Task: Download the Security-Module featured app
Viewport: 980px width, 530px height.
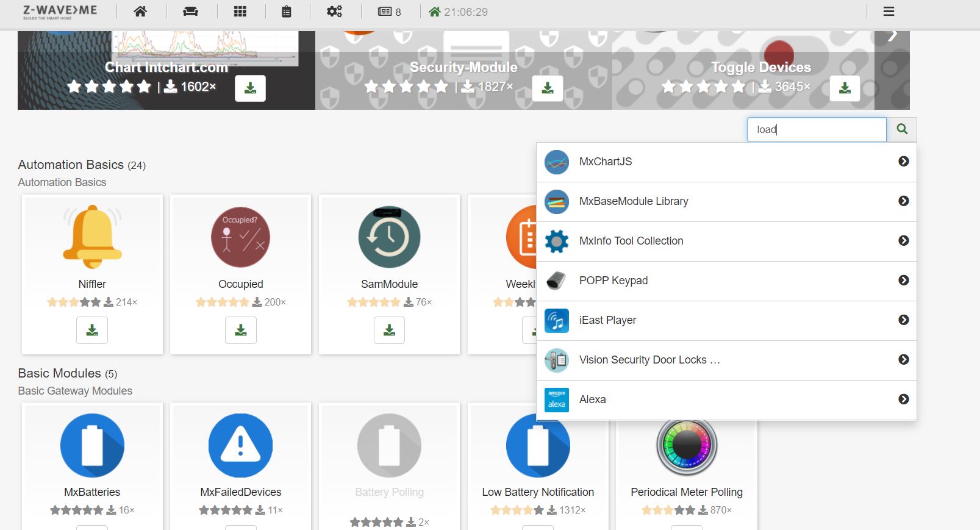Action: click(547, 88)
